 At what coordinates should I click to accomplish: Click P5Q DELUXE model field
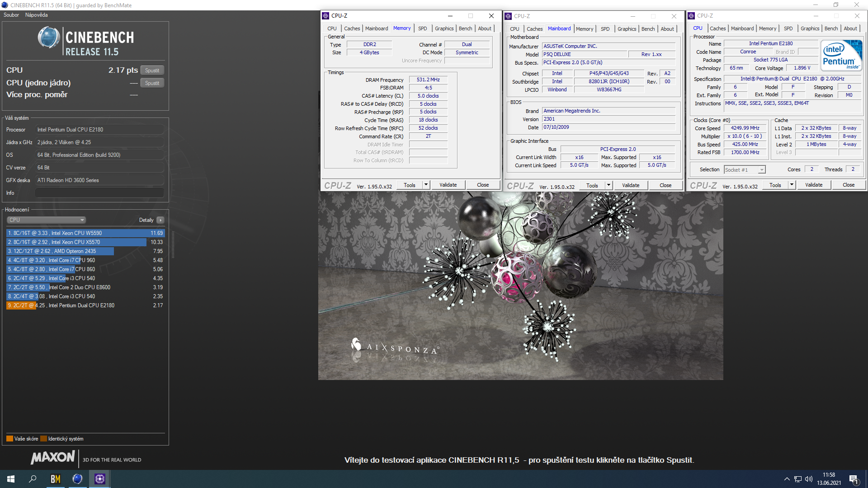tap(585, 54)
